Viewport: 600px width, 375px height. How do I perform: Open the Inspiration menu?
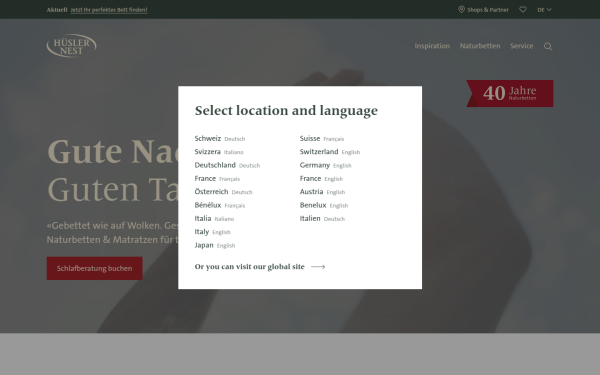432,46
